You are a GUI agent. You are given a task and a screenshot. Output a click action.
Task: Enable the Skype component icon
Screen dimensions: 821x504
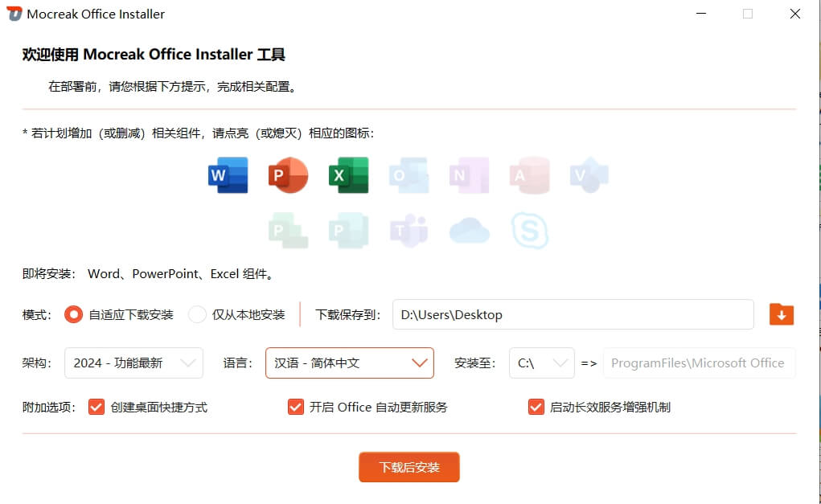529,230
